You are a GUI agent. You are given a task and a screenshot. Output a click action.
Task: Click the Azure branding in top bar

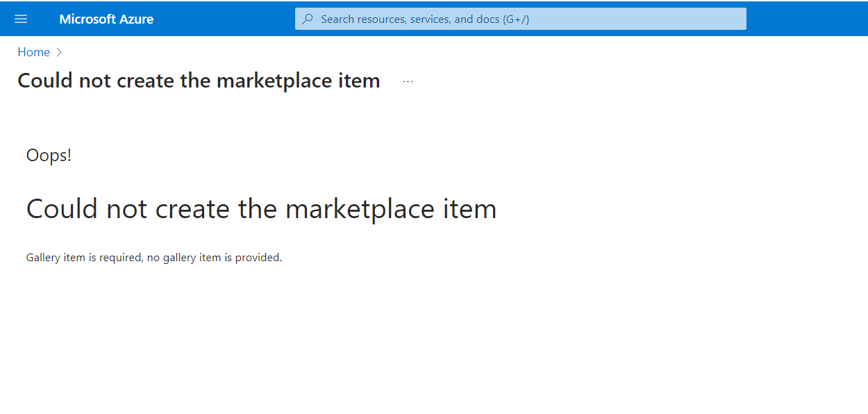pos(106,19)
